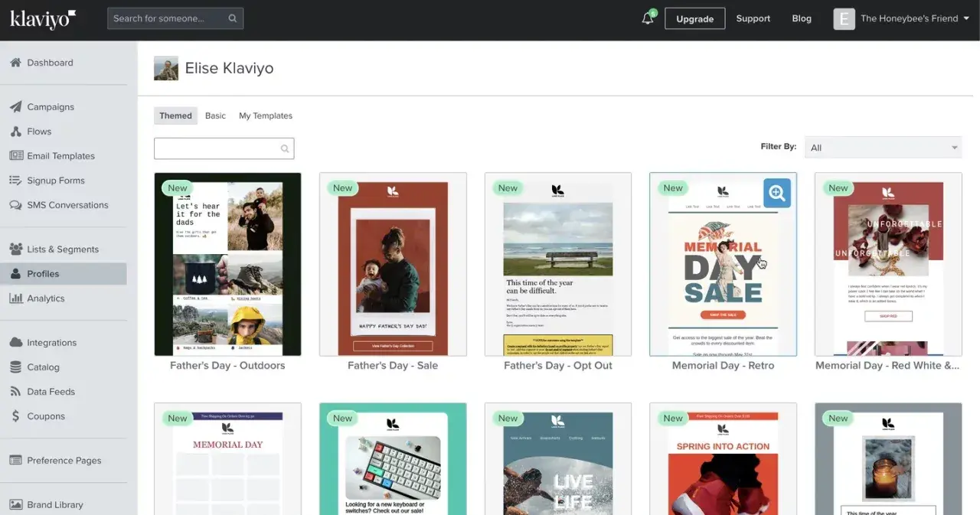Switch to the Basic templates tab
This screenshot has height=515, width=980.
coord(215,116)
